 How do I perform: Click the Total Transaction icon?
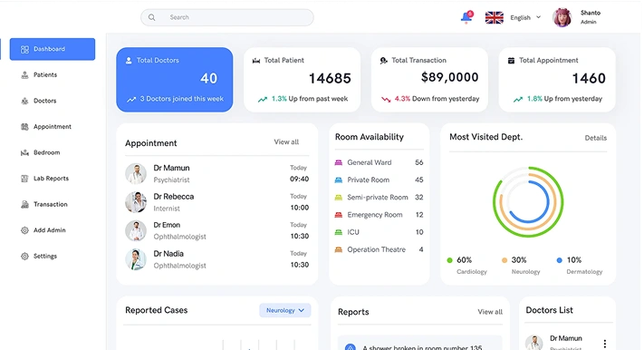coord(384,61)
